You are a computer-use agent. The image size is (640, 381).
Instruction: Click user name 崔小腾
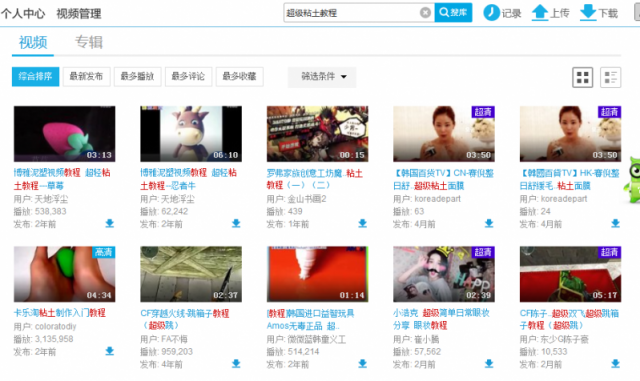click(427, 339)
